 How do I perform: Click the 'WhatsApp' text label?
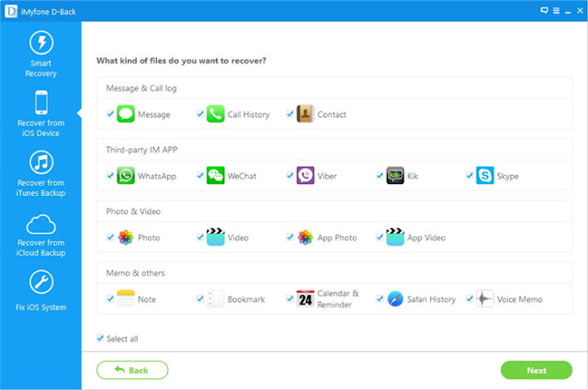point(157,176)
